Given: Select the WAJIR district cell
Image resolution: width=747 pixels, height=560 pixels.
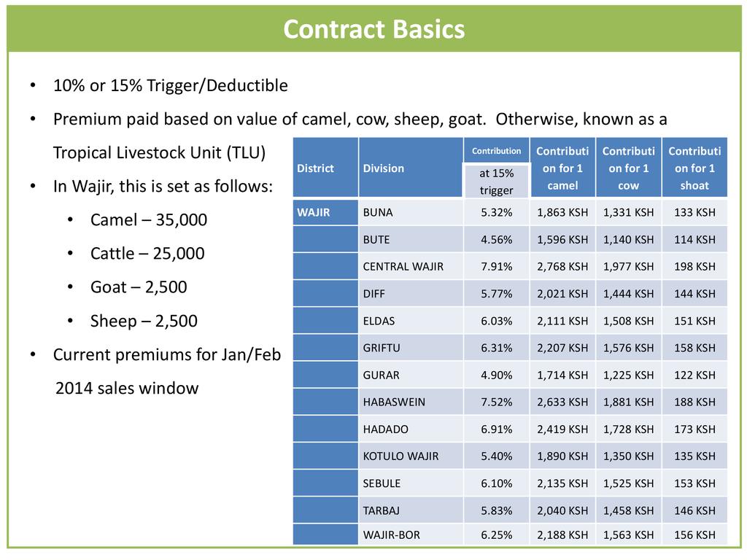Looking at the screenshot, I should pos(314,212).
